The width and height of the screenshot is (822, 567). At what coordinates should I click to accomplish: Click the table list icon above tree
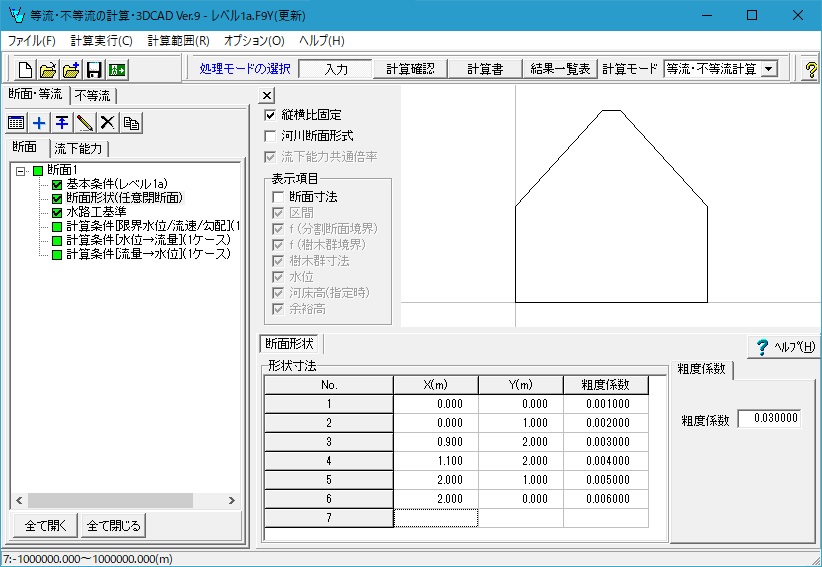[x=16, y=123]
